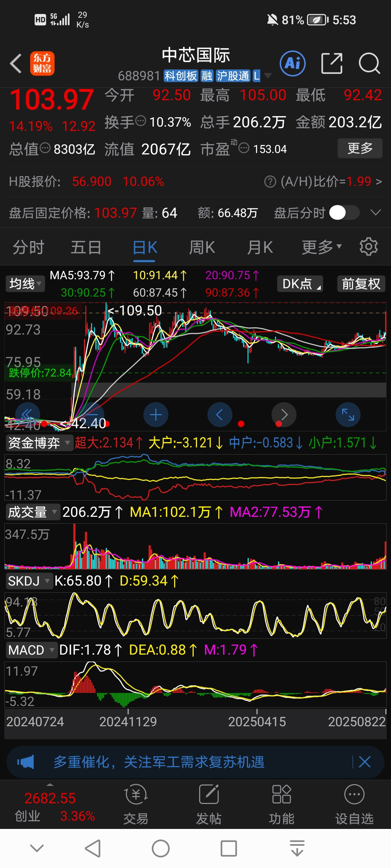Move chart right with right arrow button
This screenshot has height=868, width=391.
click(x=284, y=414)
